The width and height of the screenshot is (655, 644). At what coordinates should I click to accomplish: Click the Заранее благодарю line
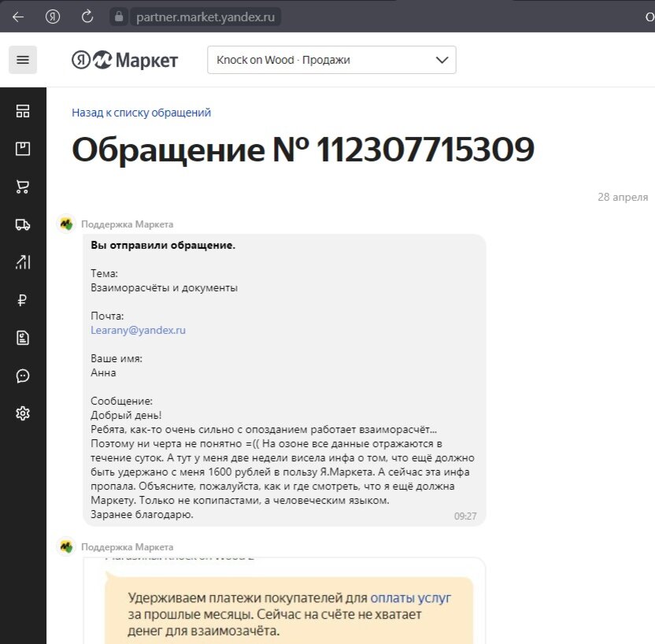(142, 515)
